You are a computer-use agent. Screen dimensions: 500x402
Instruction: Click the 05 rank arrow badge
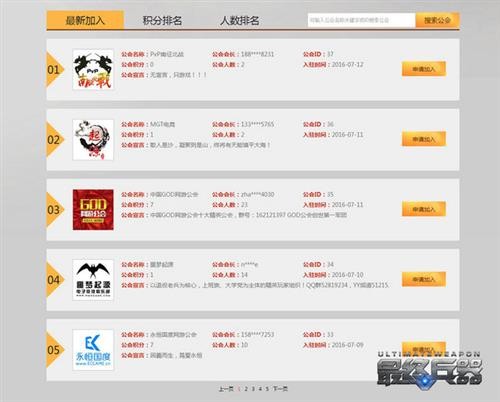pos(55,350)
